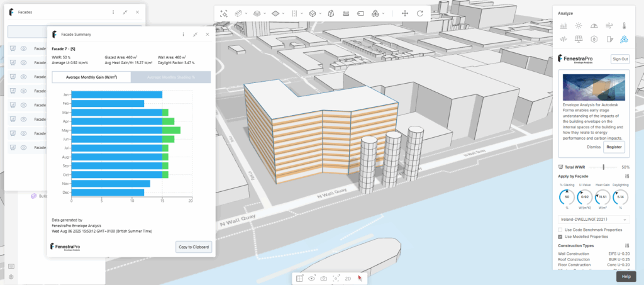Image resolution: width=644 pixels, height=285 pixels.
Task: Open the blue cubes extensions icon
Action: pyautogui.click(x=625, y=39)
